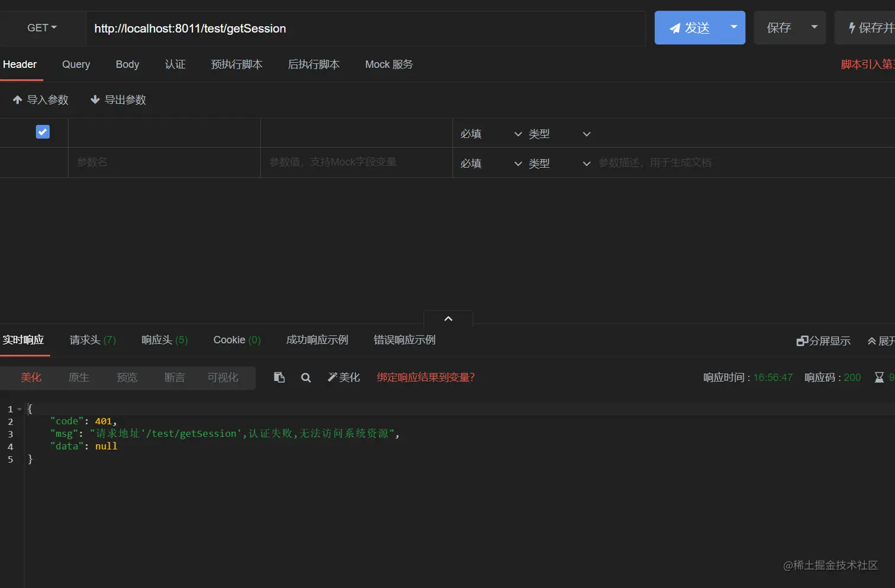
Task: Open the dropdown arrow beside 发送
Action: click(x=734, y=27)
